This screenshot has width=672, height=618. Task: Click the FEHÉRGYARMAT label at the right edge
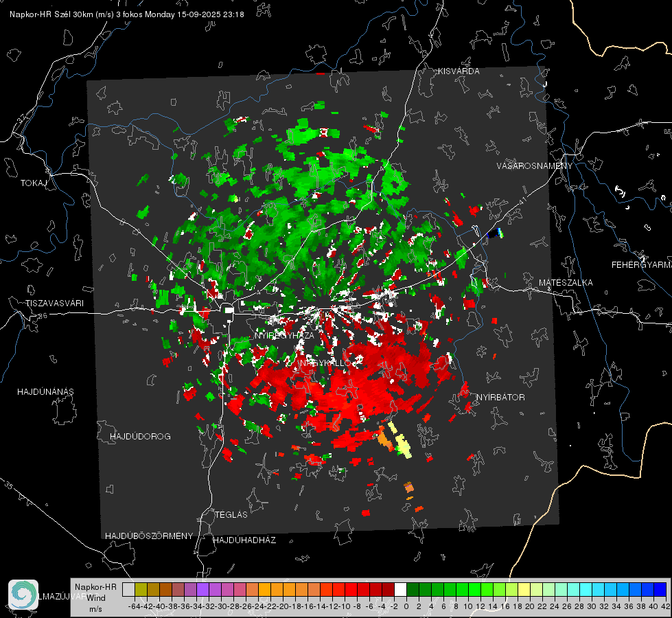click(x=641, y=265)
